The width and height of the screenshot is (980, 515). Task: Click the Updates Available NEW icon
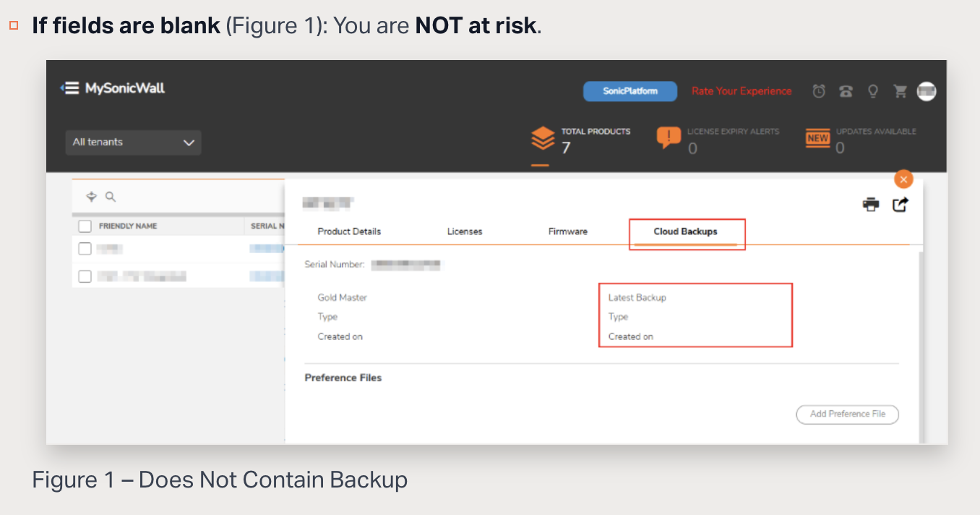[x=817, y=137]
